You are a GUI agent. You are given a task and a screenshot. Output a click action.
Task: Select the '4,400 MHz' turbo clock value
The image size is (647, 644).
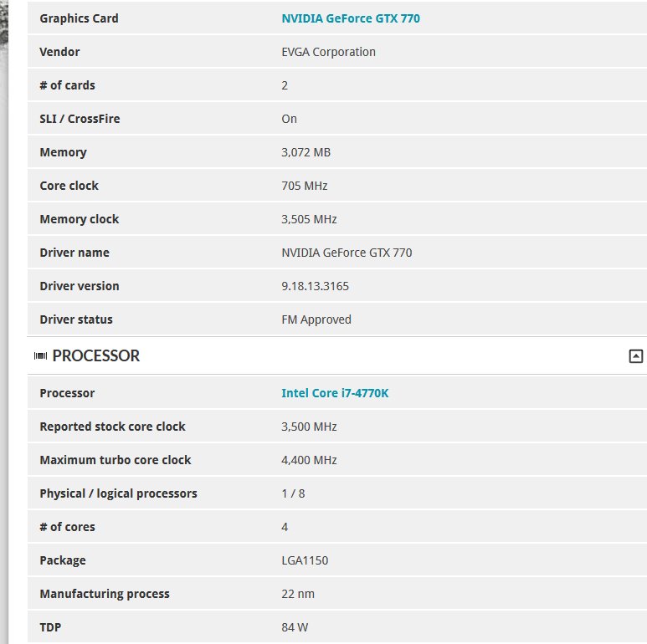309,460
